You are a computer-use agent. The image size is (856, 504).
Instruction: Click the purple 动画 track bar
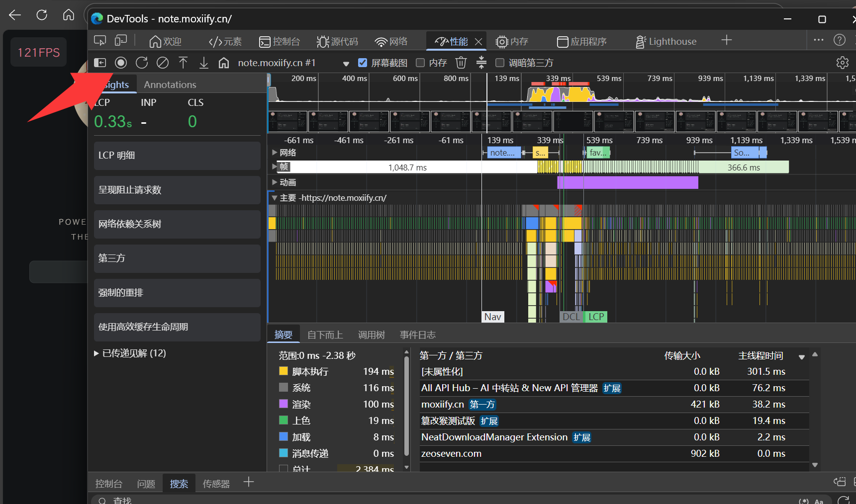(628, 182)
